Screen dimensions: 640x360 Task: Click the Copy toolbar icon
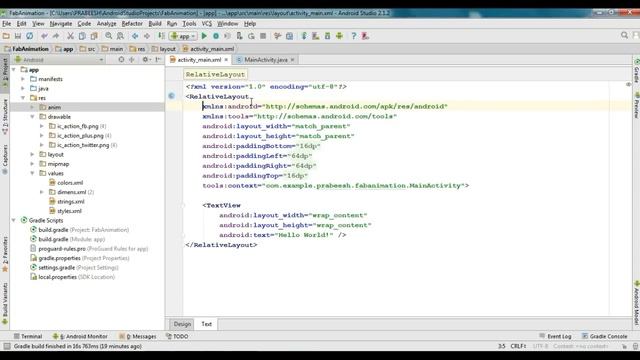82,36
